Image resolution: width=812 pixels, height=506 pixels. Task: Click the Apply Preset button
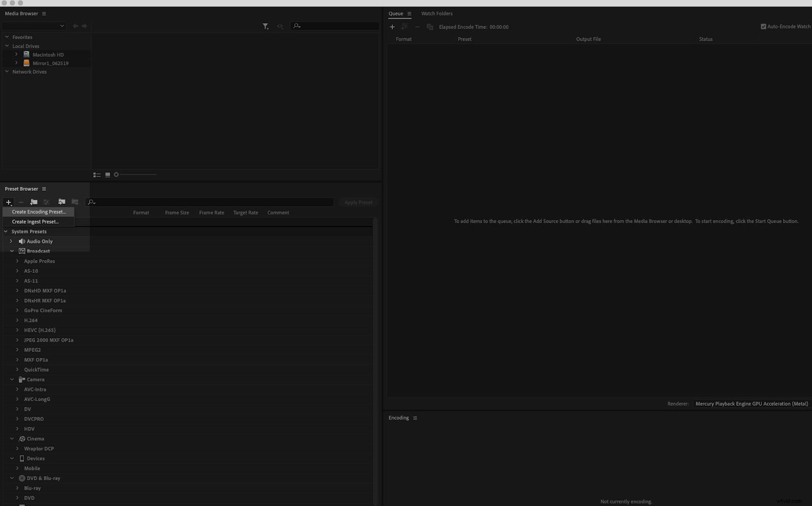coord(358,202)
